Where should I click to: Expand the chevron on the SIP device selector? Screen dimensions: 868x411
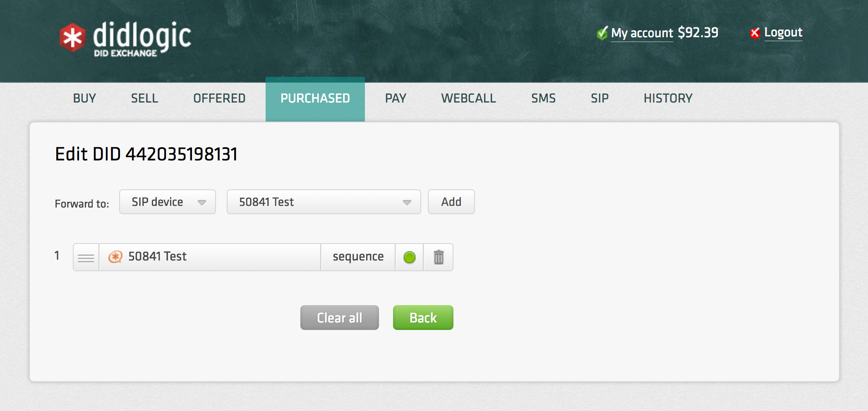(202, 202)
